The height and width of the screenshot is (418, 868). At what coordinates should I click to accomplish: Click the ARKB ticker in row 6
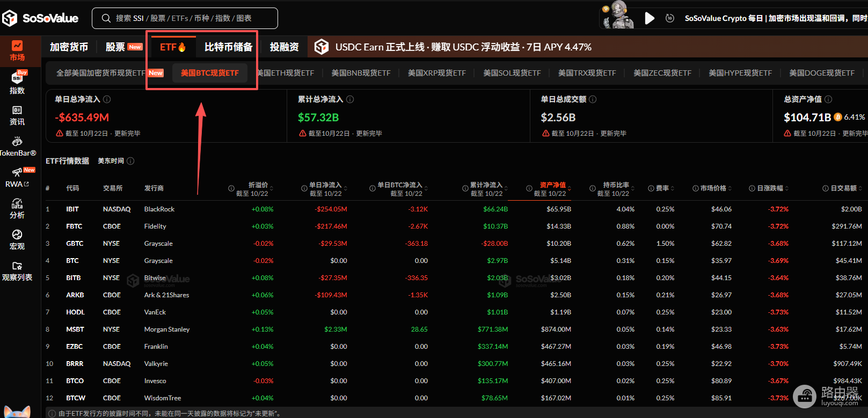click(x=75, y=295)
